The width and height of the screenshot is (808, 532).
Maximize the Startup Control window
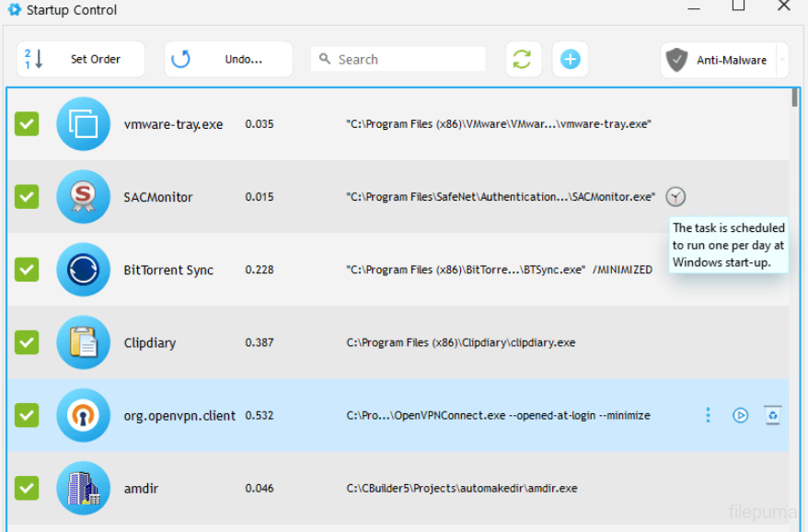(x=738, y=6)
